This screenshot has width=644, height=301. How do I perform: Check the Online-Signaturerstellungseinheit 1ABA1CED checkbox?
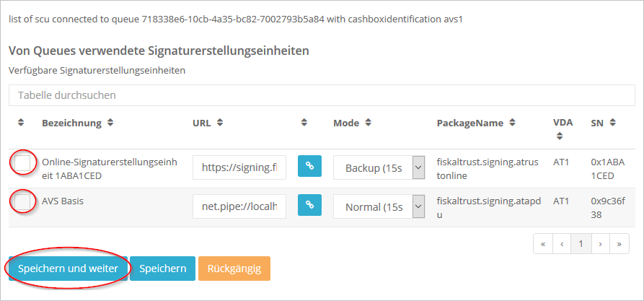[23, 163]
